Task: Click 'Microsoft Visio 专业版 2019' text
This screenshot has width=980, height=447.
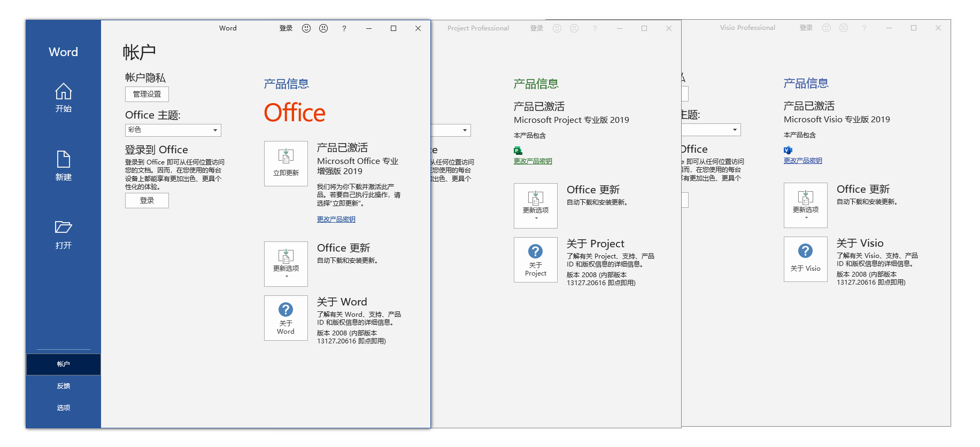Action: pos(837,120)
